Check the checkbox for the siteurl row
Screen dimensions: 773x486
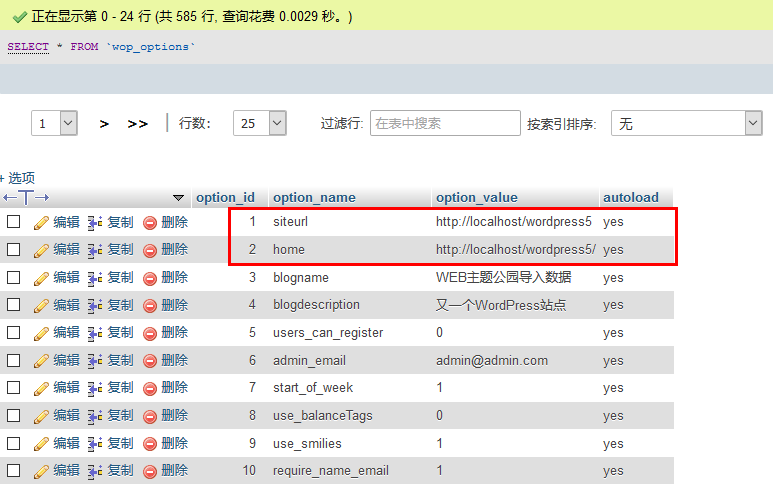pyautogui.click(x=14, y=222)
